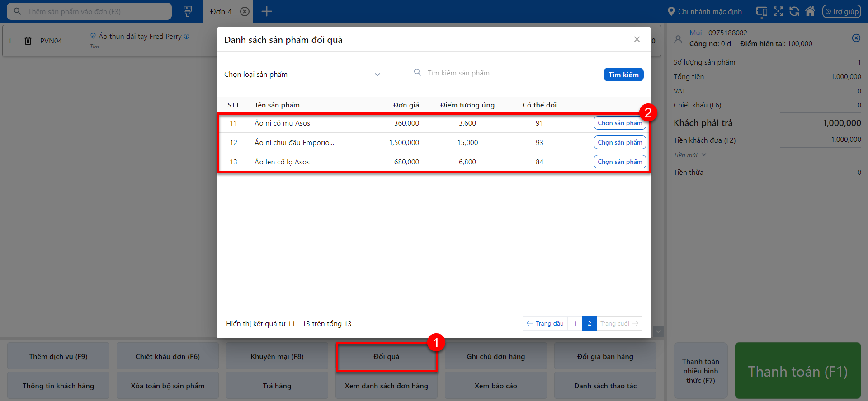Viewport: 868px width, 401px height.
Task: Open the Tiền mặt payment method dropdown
Action: tap(690, 155)
